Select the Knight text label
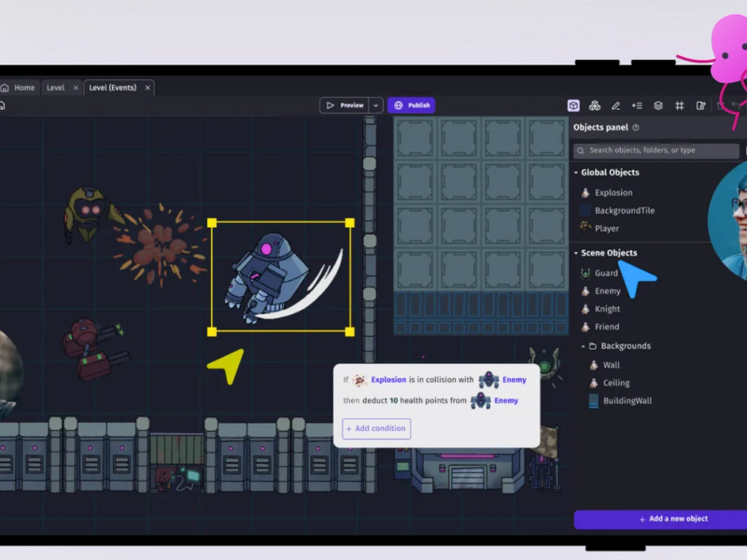The width and height of the screenshot is (747, 560). (x=608, y=309)
